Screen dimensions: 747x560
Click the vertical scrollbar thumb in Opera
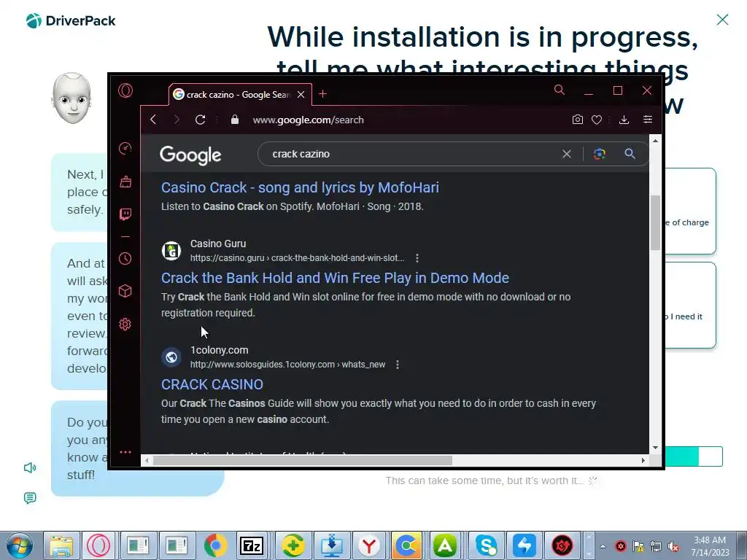tap(656, 222)
